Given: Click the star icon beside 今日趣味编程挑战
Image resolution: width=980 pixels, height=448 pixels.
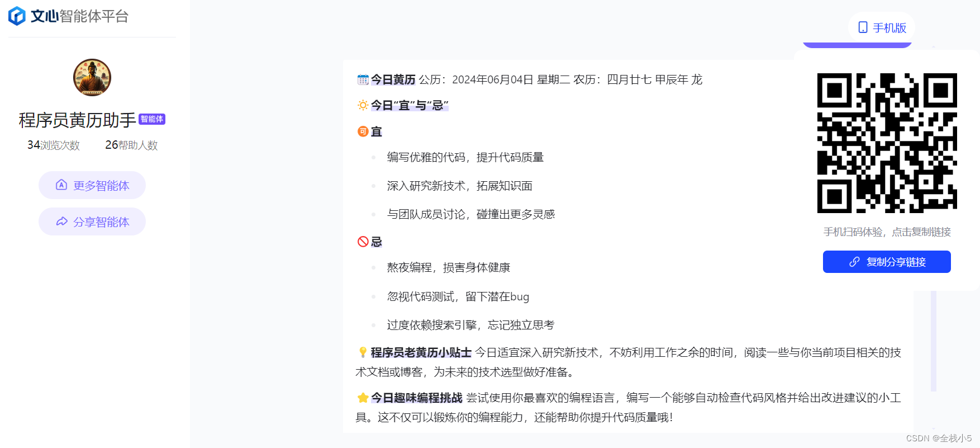Looking at the screenshot, I should point(363,398).
